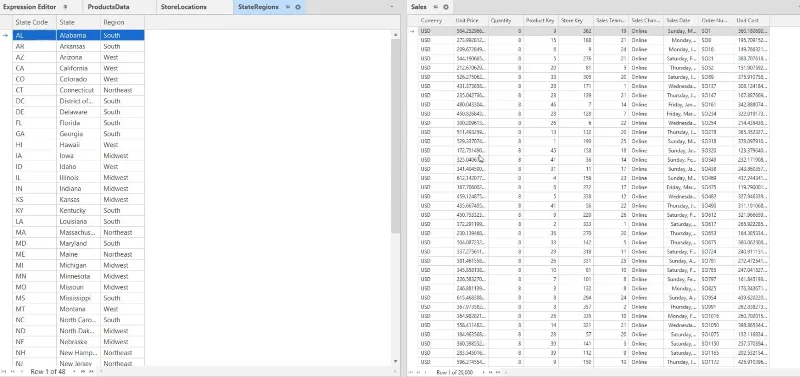Go to last row in StateRegions navigator
Viewport: 800px width, 377px height.
tap(91, 371)
